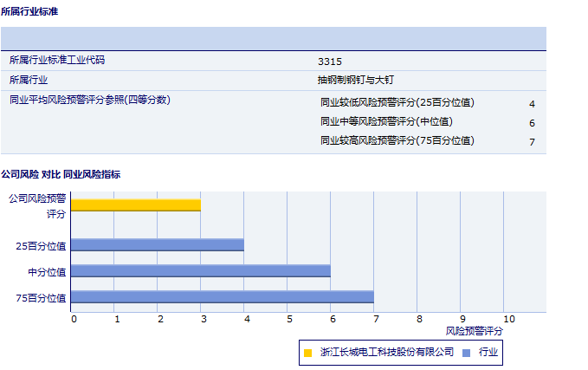Screen dimensions: 588x370
Task: Click the blue 25百分位值 bar
Action: tap(157, 245)
